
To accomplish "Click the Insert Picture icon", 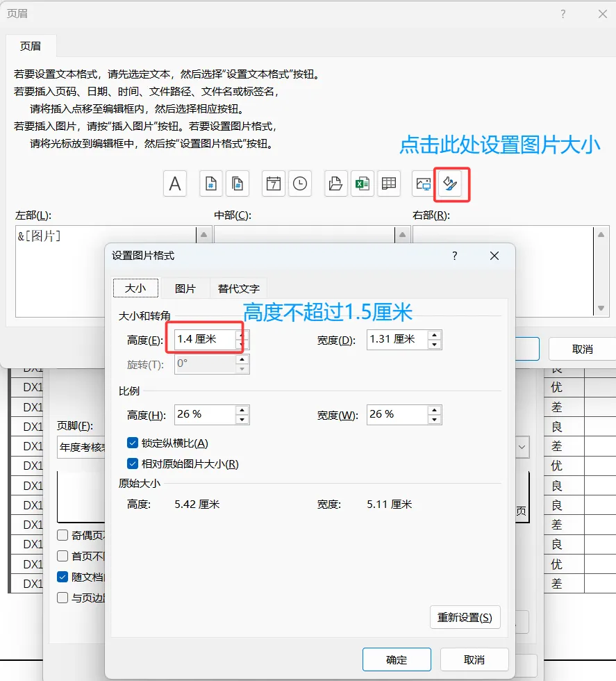I will click(423, 183).
